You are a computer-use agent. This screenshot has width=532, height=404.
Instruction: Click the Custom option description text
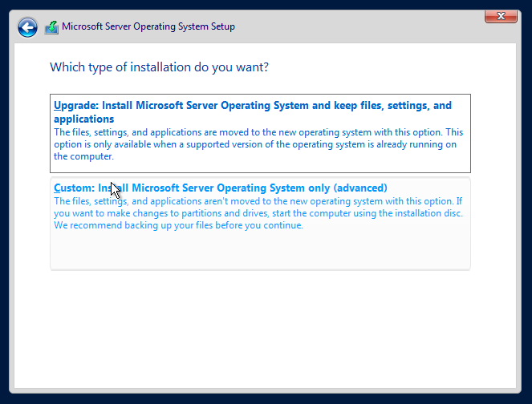click(258, 213)
